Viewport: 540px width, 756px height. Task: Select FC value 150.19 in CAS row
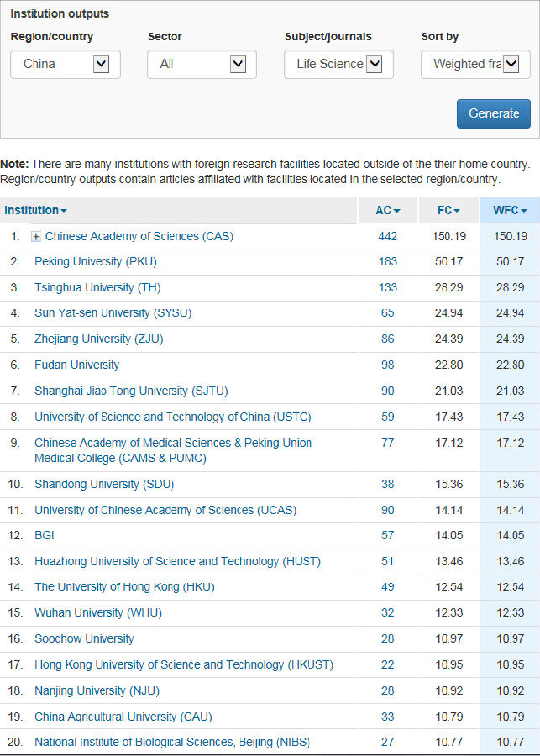tap(448, 237)
